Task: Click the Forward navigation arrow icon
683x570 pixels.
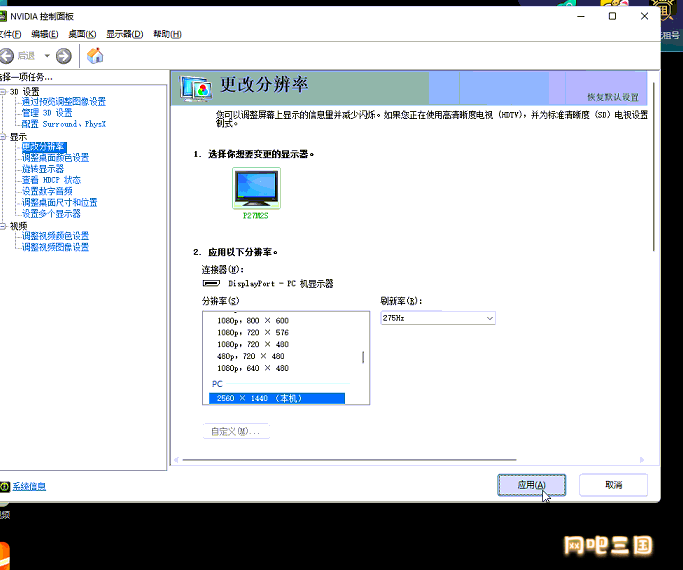Action: (64, 56)
